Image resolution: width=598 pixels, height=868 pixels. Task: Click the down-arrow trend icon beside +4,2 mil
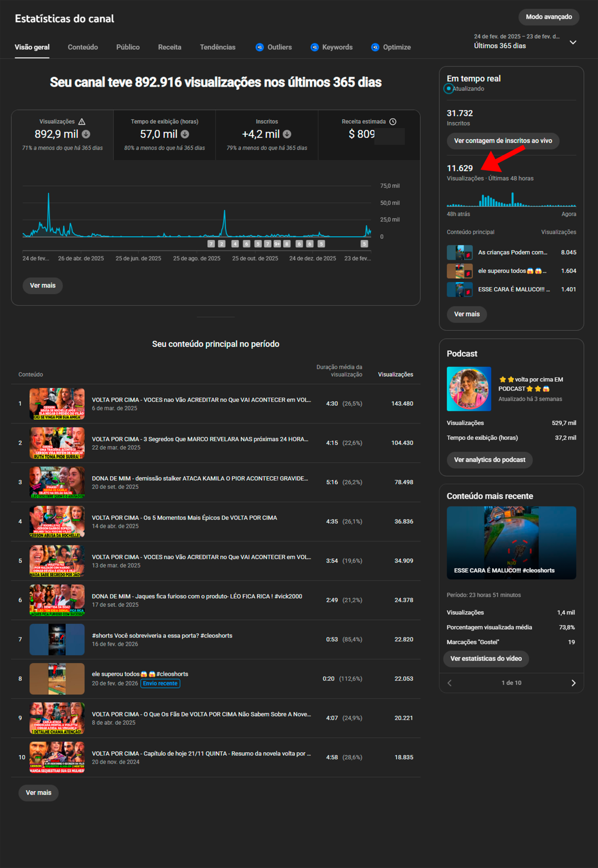coord(287,134)
